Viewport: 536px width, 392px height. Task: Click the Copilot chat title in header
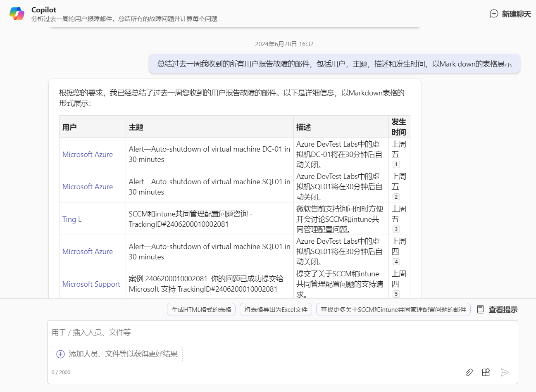[x=44, y=10]
